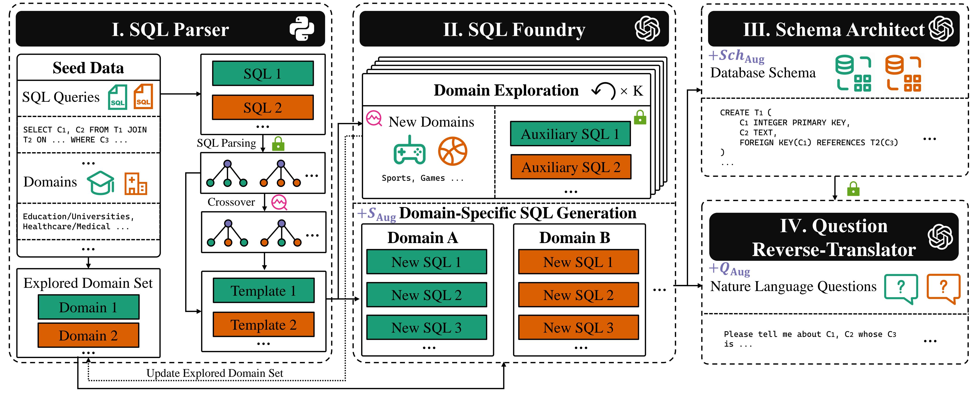Click the Auxiliary SQL 1 box
The width and height of the screenshot is (980, 417).
pyautogui.click(x=570, y=134)
